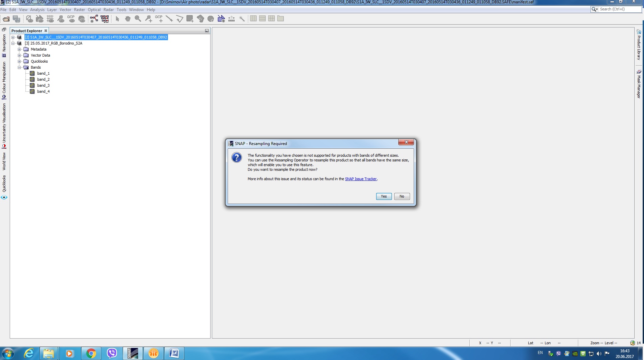This screenshot has height=360, width=644.
Task: Open the SNAP Issue Tracker link
Action: [361, 179]
